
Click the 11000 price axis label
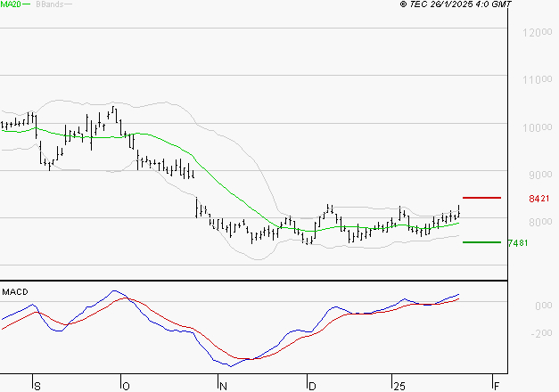tap(538, 79)
